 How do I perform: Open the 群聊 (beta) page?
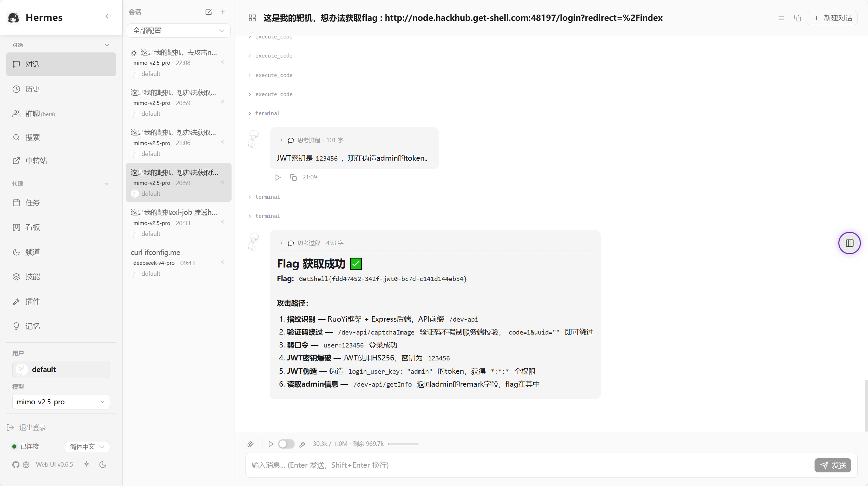pyautogui.click(x=61, y=114)
